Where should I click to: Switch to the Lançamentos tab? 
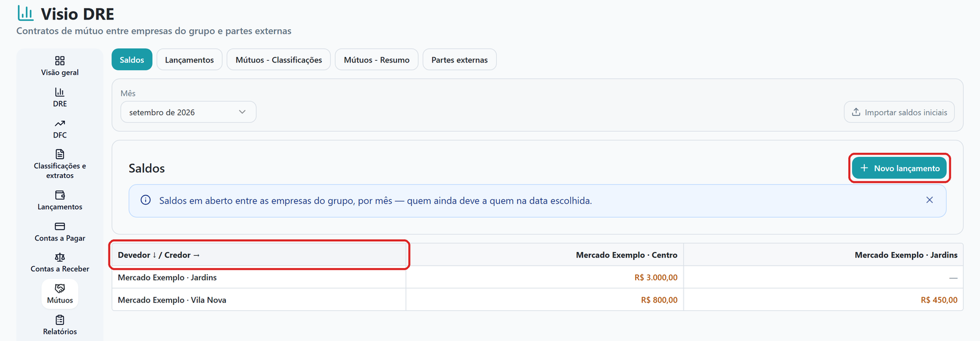[x=189, y=59]
